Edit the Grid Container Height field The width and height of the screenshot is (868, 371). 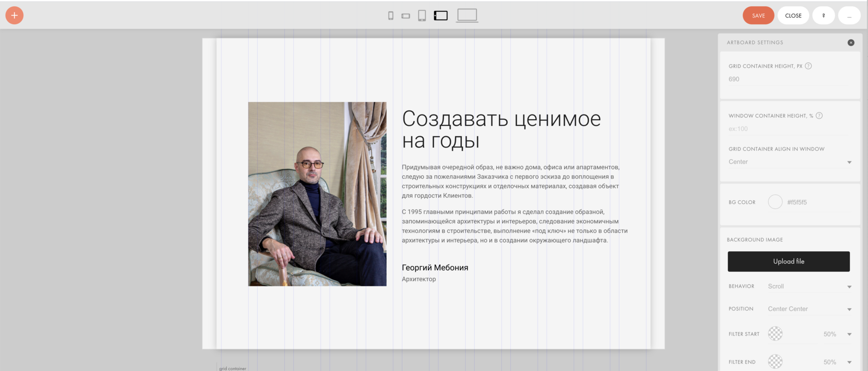(x=789, y=79)
